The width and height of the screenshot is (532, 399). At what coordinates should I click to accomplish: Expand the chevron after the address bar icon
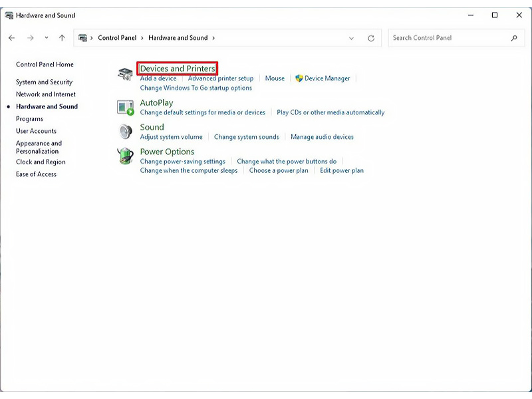(92, 38)
